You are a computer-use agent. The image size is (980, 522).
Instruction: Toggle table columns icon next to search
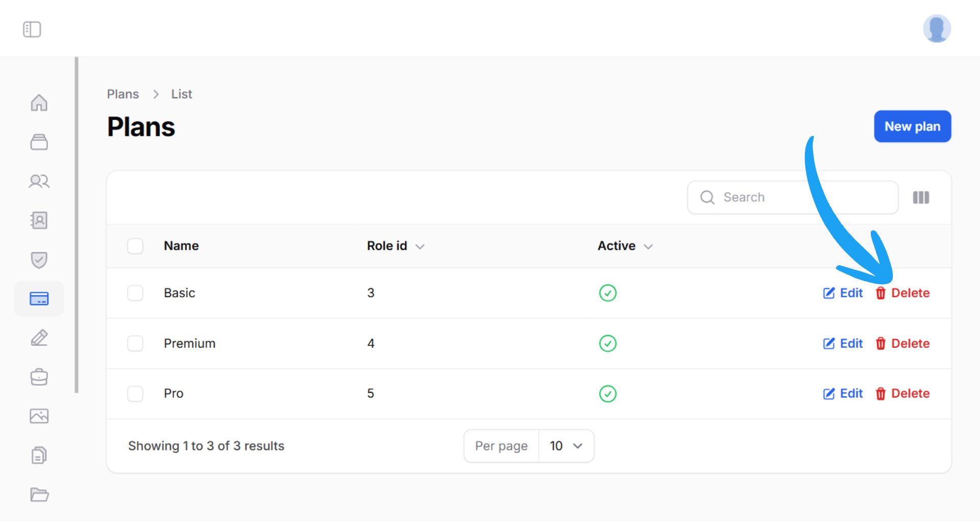pos(921,197)
